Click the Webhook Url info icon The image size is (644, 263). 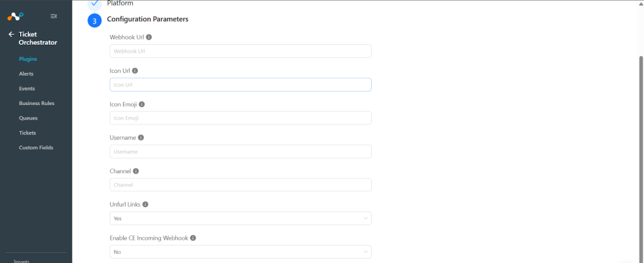[148, 37]
